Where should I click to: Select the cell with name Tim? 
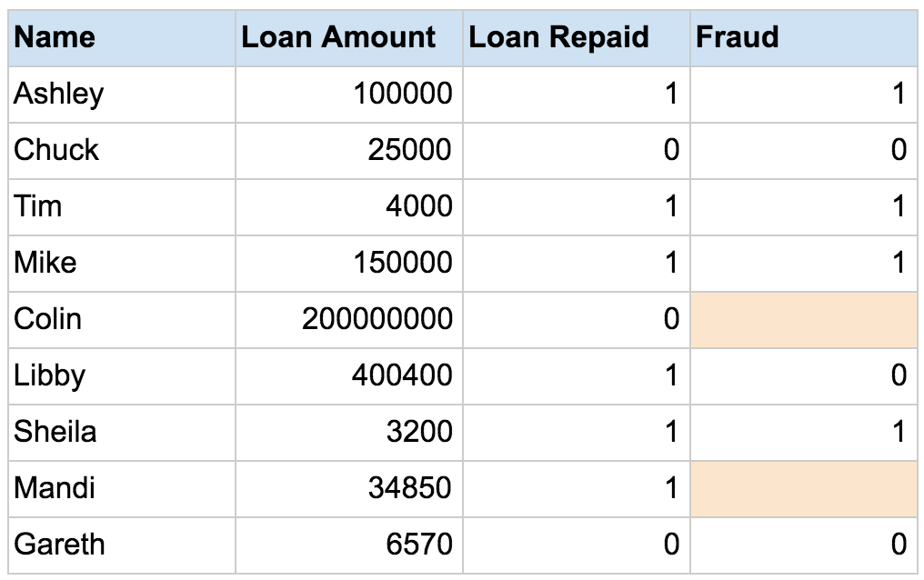point(121,206)
